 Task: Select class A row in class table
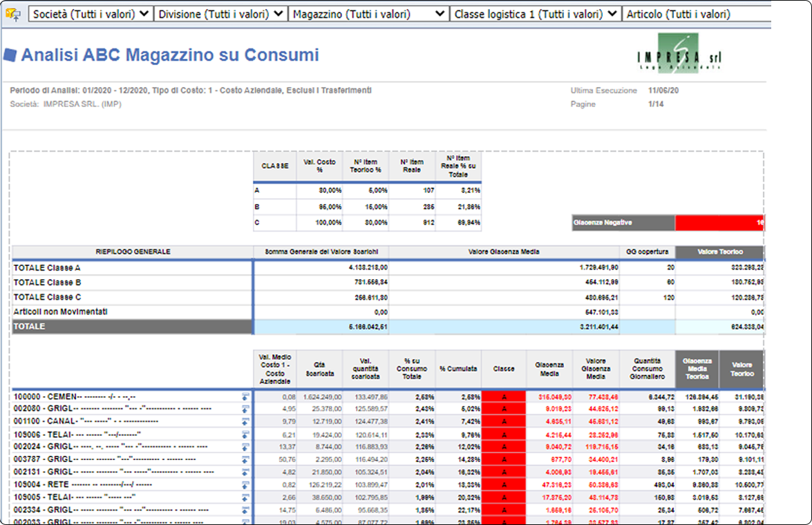point(367,191)
